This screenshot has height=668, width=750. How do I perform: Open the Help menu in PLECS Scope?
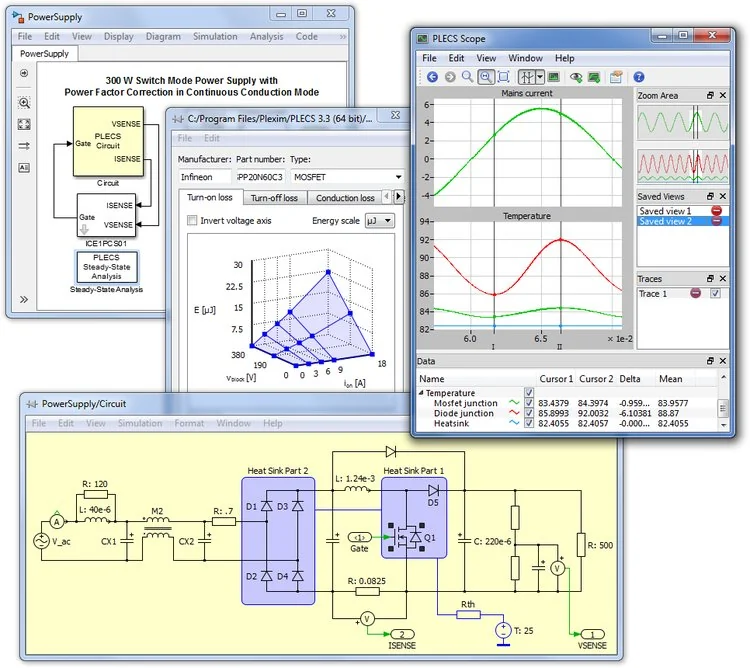click(x=564, y=58)
